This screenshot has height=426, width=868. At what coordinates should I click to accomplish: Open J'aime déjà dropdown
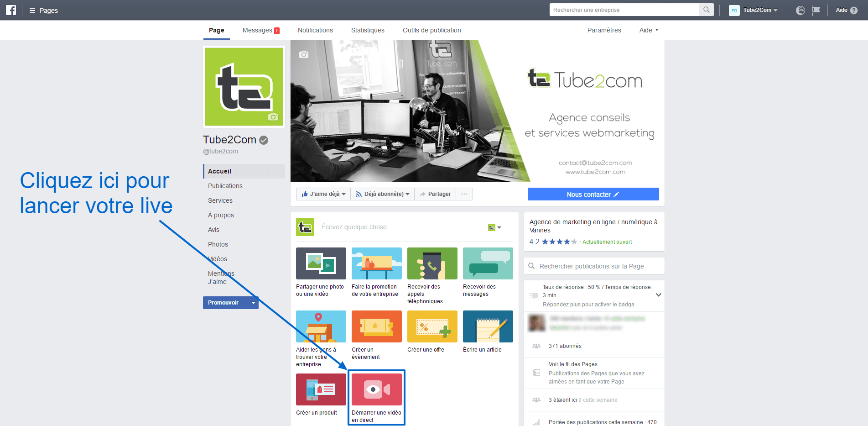pos(323,194)
